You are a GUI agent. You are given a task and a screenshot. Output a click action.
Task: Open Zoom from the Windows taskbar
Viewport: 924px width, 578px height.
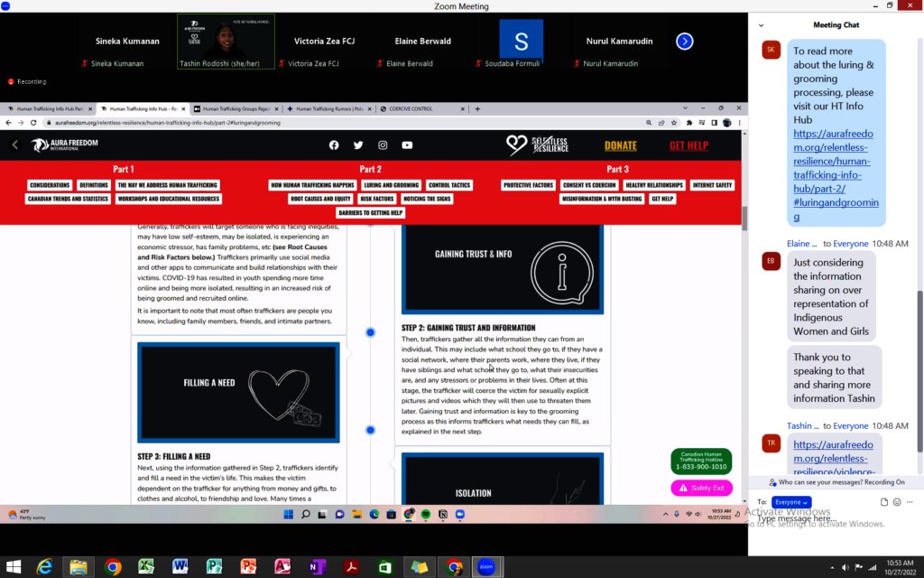point(485,567)
